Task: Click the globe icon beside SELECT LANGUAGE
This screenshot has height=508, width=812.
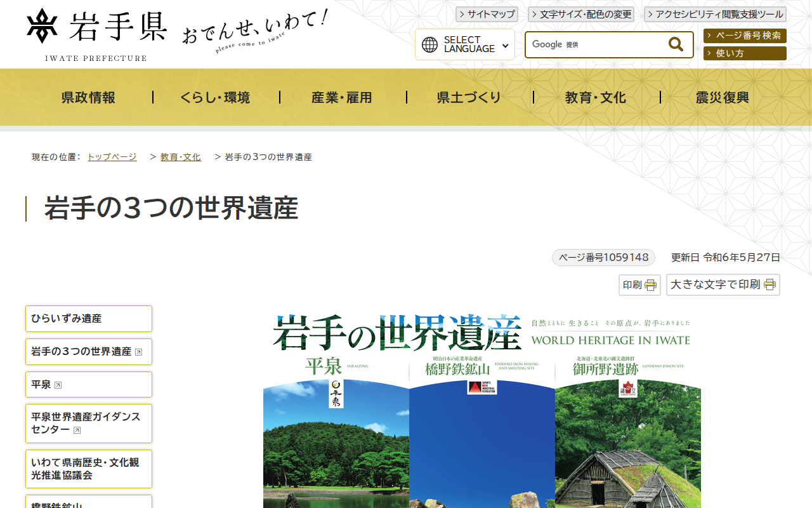Action: pos(429,43)
